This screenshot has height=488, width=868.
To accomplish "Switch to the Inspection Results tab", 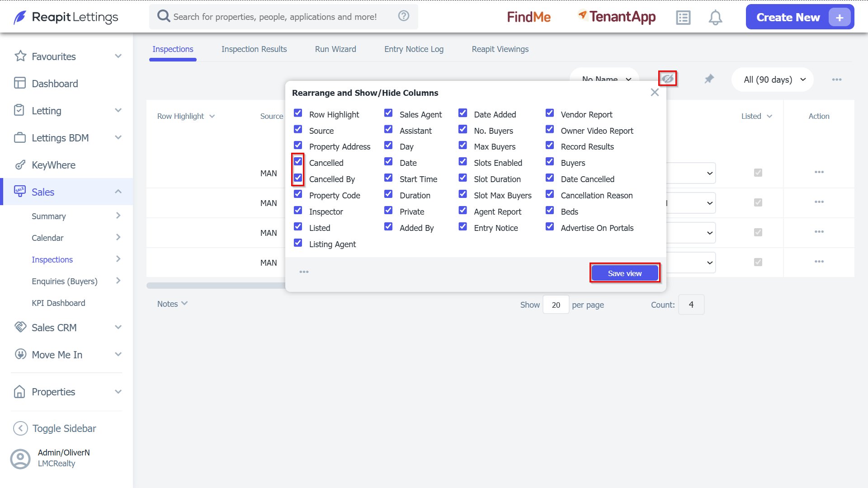I will click(x=254, y=49).
